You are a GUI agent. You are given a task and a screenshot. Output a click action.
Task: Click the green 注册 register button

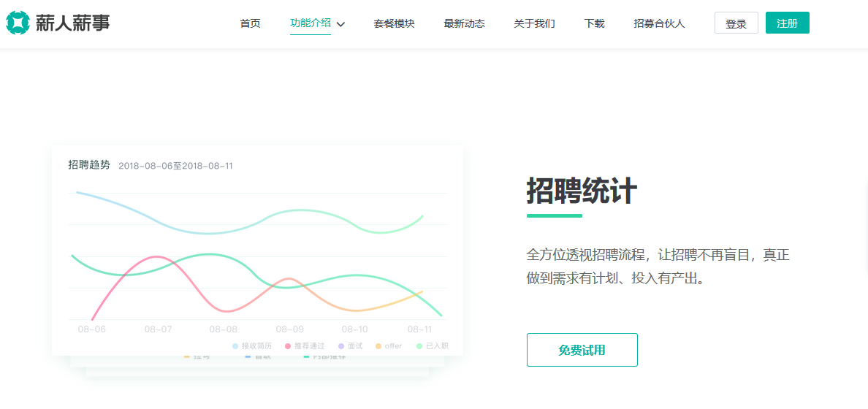pyautogui.click(x=787, y=23)
